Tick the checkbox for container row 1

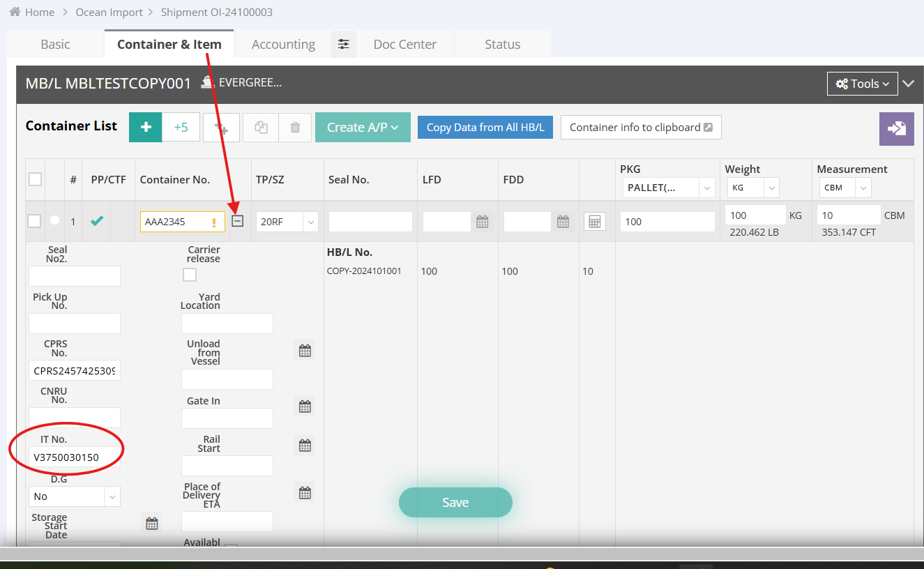point(34,222)
